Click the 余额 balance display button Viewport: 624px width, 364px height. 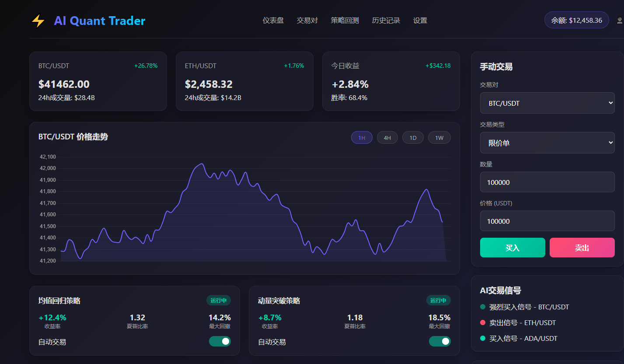coord(576,20)
